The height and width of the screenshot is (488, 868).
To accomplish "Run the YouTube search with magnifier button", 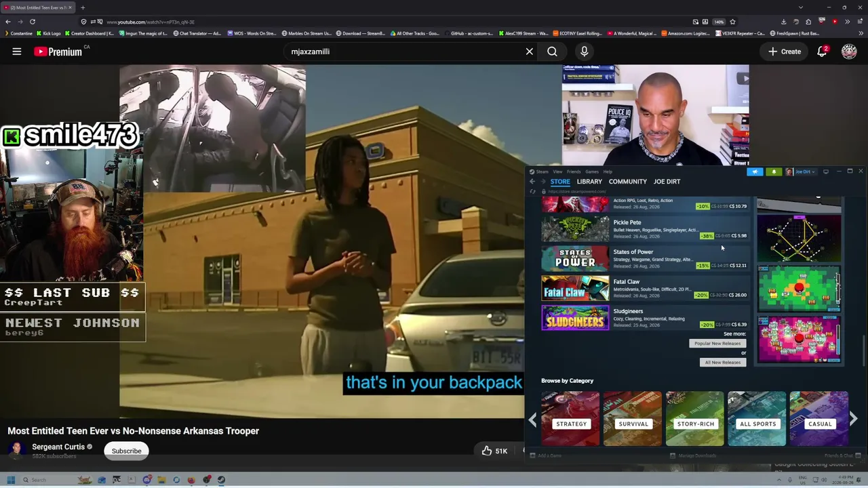I will [552, 52].
